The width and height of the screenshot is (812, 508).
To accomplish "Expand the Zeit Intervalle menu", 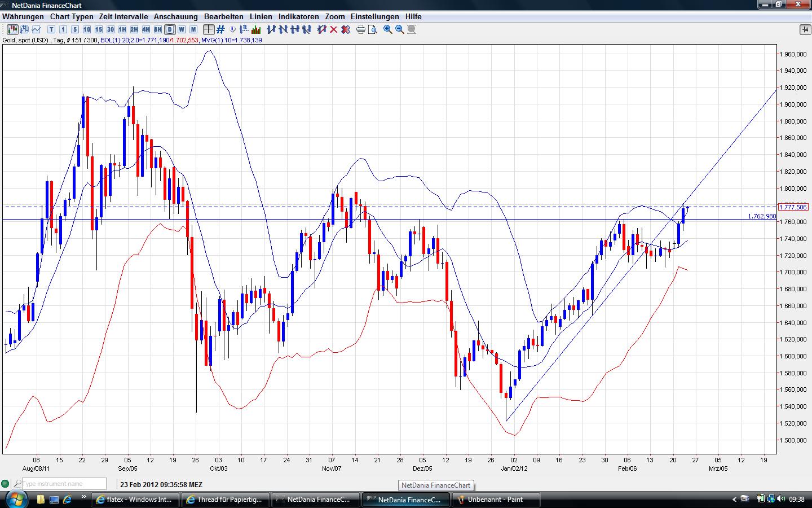I will point(123,17).
